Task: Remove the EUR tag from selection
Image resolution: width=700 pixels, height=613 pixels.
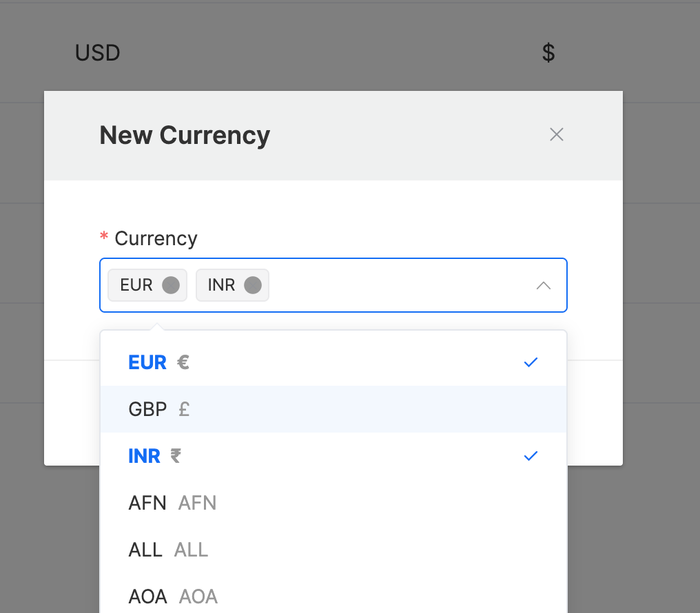Action: coord(171,285)
